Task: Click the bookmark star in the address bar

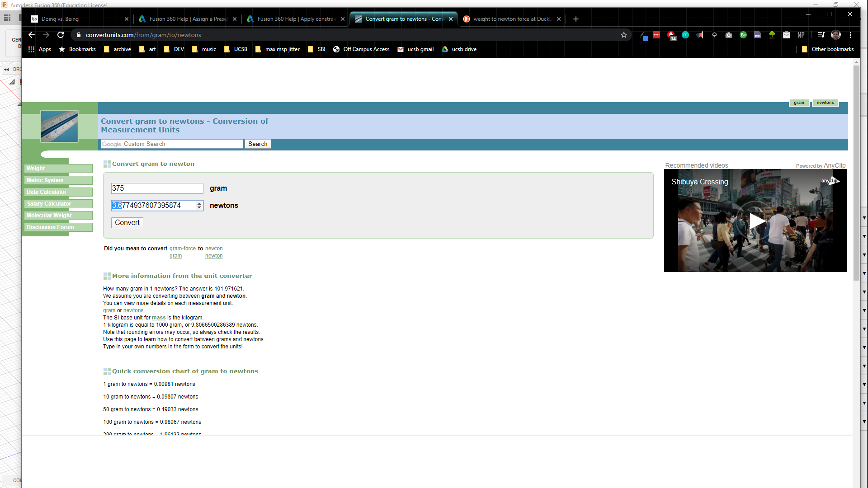Action: click(624, 35)
